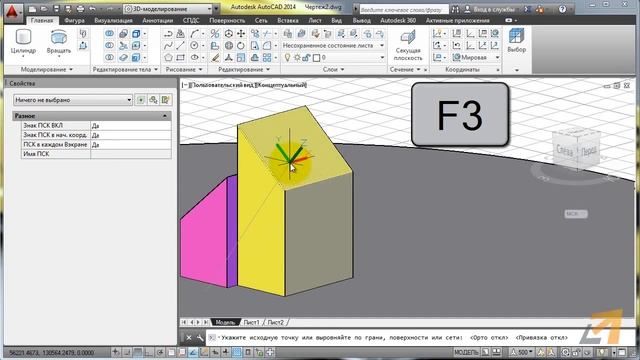
Task: Click the Print icon in quick access toolbar
Action: coord(80,9)
